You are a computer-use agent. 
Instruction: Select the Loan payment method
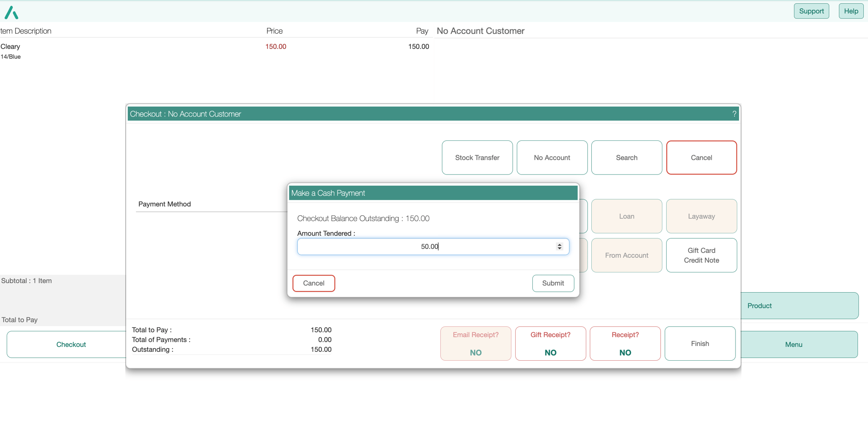[627, 216]
